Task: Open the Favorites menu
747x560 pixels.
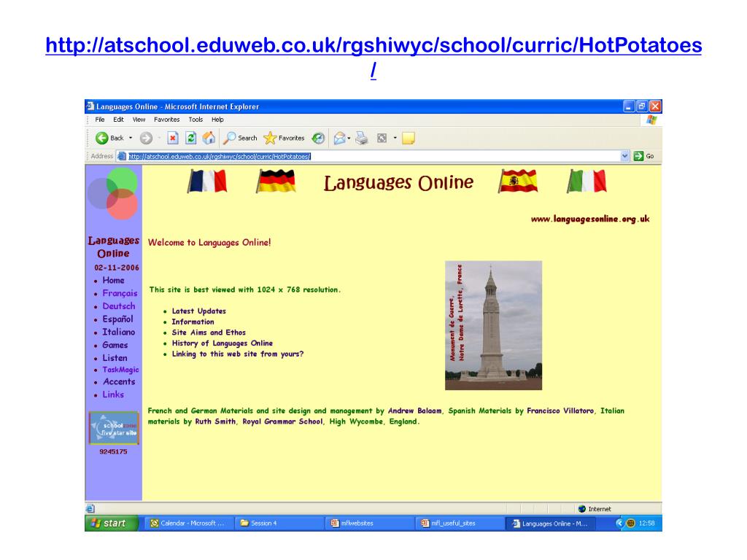Action: 167,120
